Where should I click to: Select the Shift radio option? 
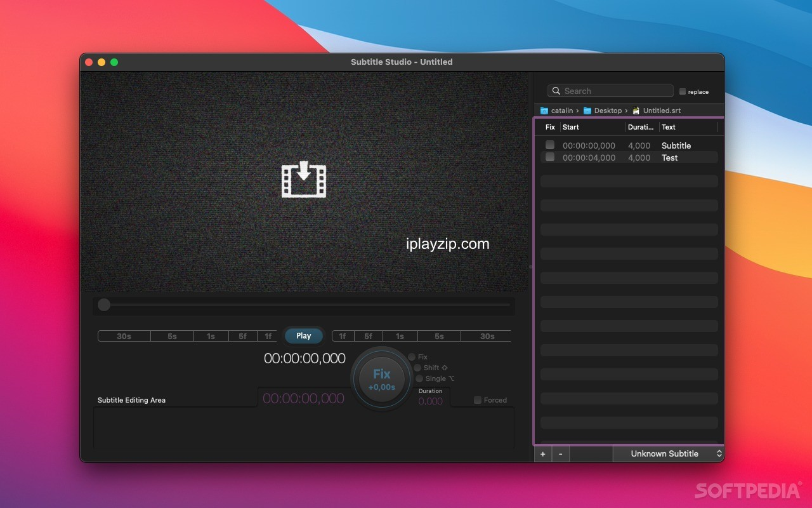417,368
